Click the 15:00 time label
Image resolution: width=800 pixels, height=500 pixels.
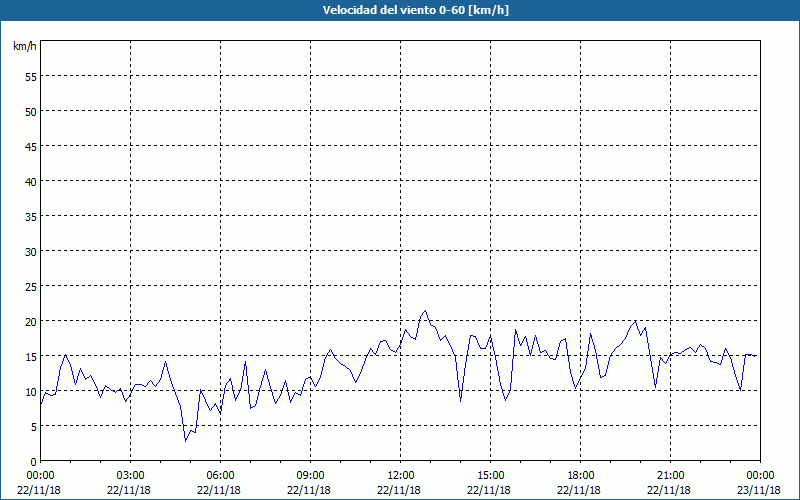[x=490, y=476]
